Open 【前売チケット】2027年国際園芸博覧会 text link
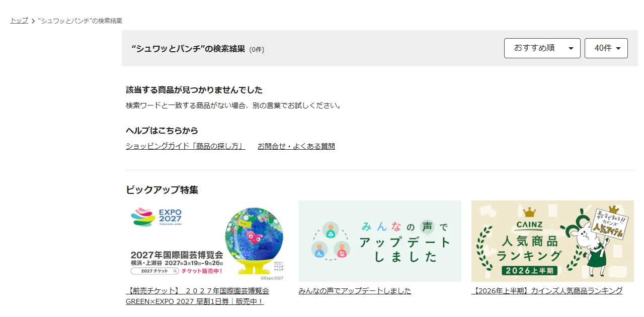 197,296
